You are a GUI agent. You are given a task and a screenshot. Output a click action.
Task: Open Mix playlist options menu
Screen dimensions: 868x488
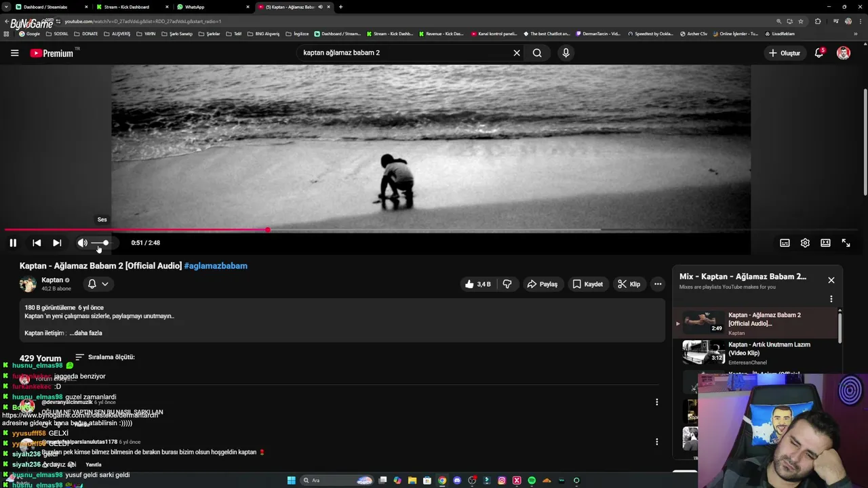tap(831, 299)
